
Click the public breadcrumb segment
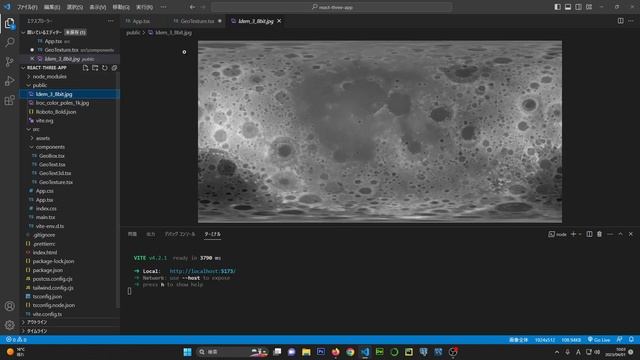[x=133, y=33]
